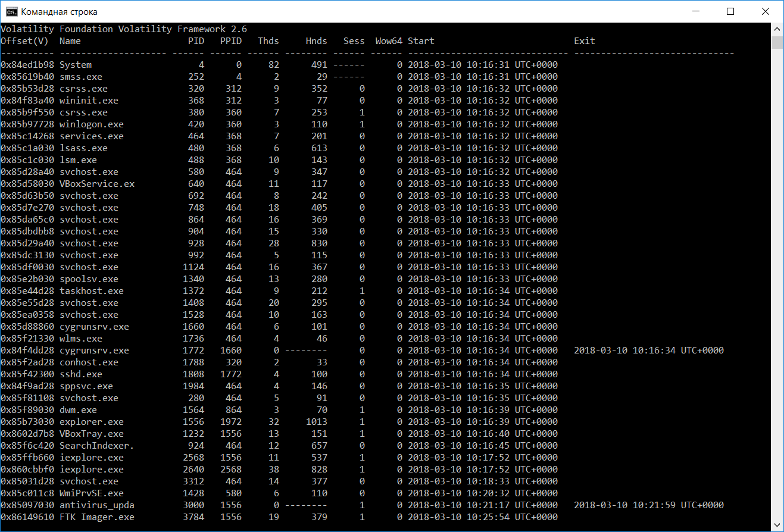Viewport: 784px width, 532px height.
Task: Click the smss.exe process name
Action: 81,77
